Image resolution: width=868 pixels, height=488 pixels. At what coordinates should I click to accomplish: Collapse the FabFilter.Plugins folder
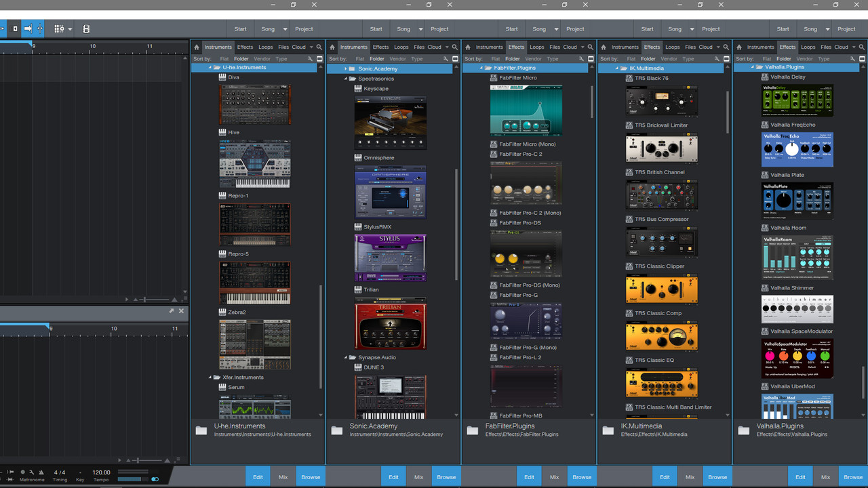pos(481,68)
